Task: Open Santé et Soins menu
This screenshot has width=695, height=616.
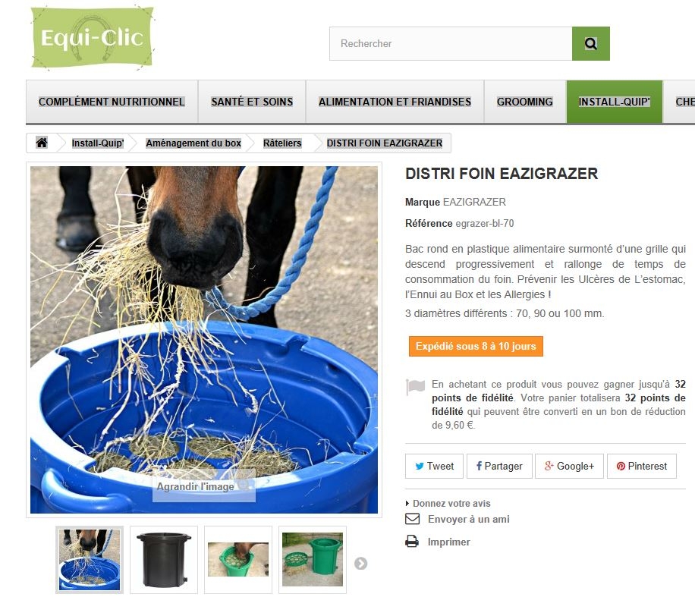Action: click(x=252, y=102)
